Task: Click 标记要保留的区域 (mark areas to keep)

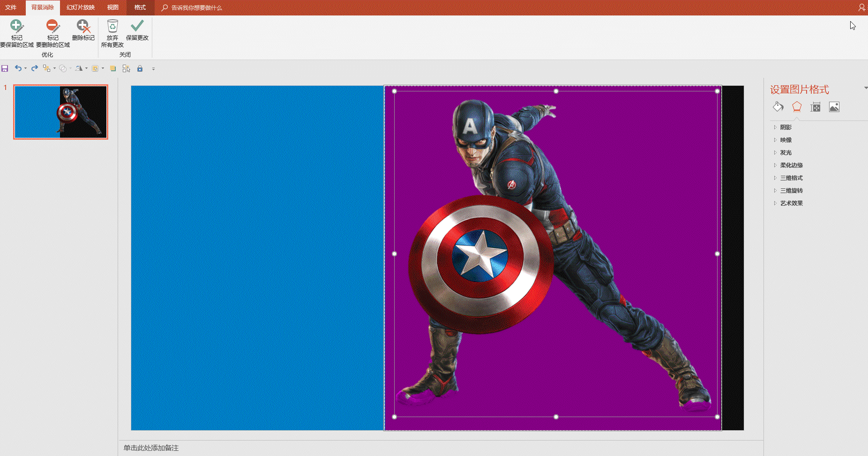Action: (x=17, y=33)
